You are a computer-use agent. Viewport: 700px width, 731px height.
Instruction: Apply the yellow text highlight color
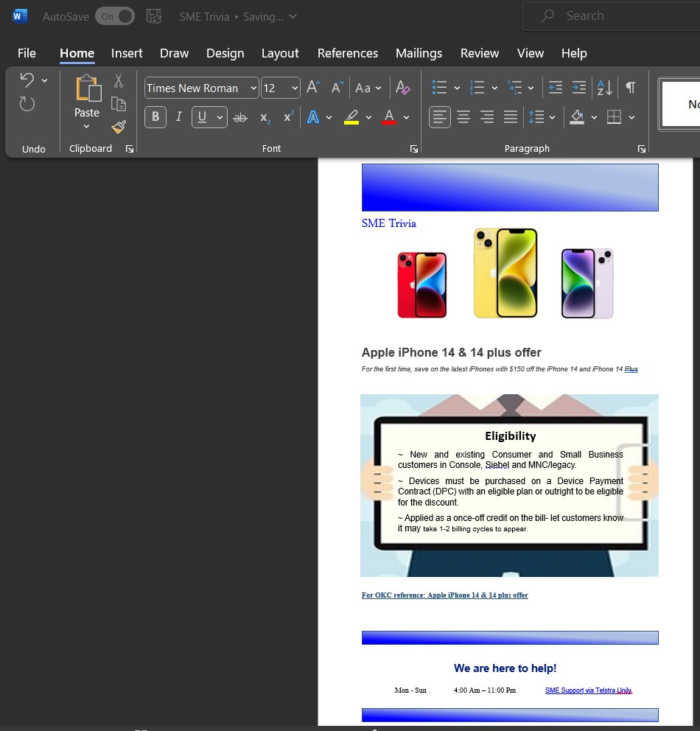[351, 117]
